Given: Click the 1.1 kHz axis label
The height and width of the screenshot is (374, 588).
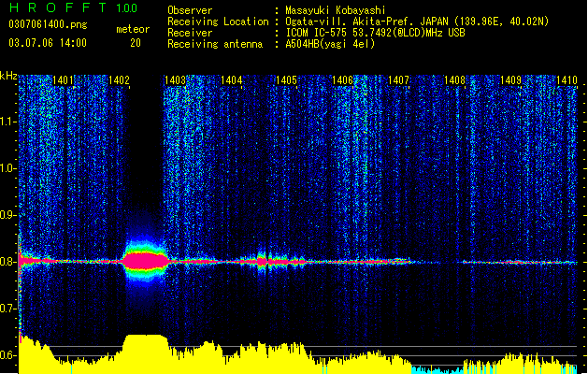Looking at the screenshot, I should point(8,122).
